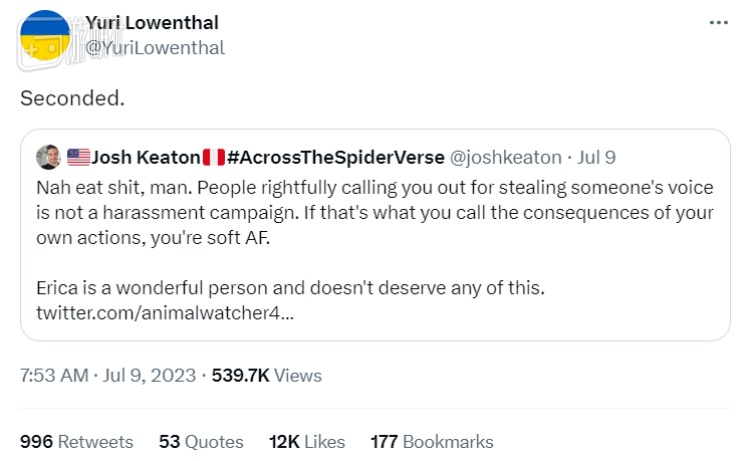This screenshot has height=461, width=750.
Task: Click the US flag emoji beside Josh Keaton
Action: point(78,157)
